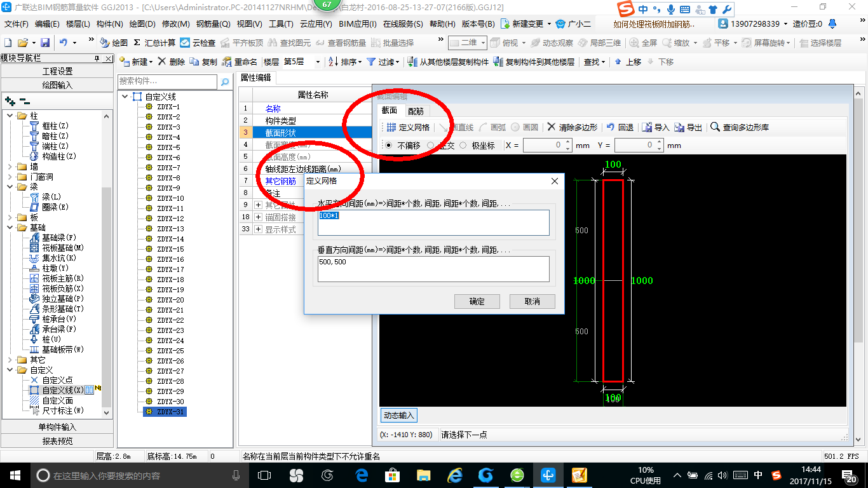868x488 pixels.
Task: Click 导出 in section editor toolbar
Action: click(x=688, y=127)
